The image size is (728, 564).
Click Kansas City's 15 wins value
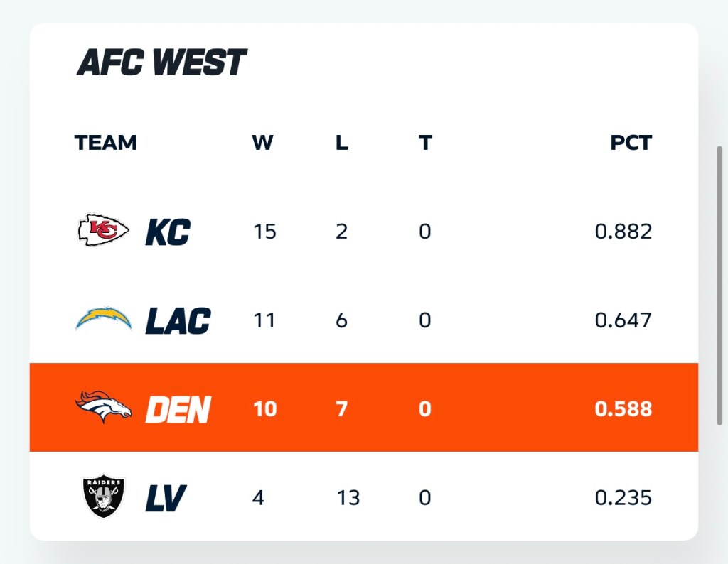(264, 232)
